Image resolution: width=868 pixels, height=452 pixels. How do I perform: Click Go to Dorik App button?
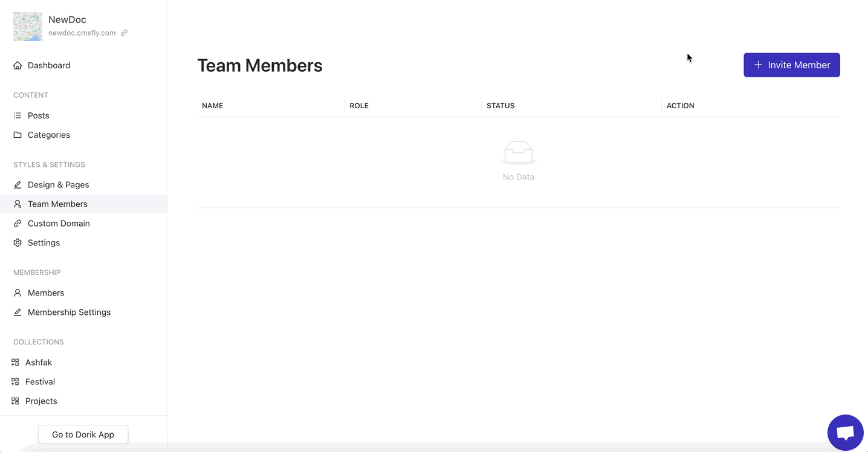tap(83, 434)
